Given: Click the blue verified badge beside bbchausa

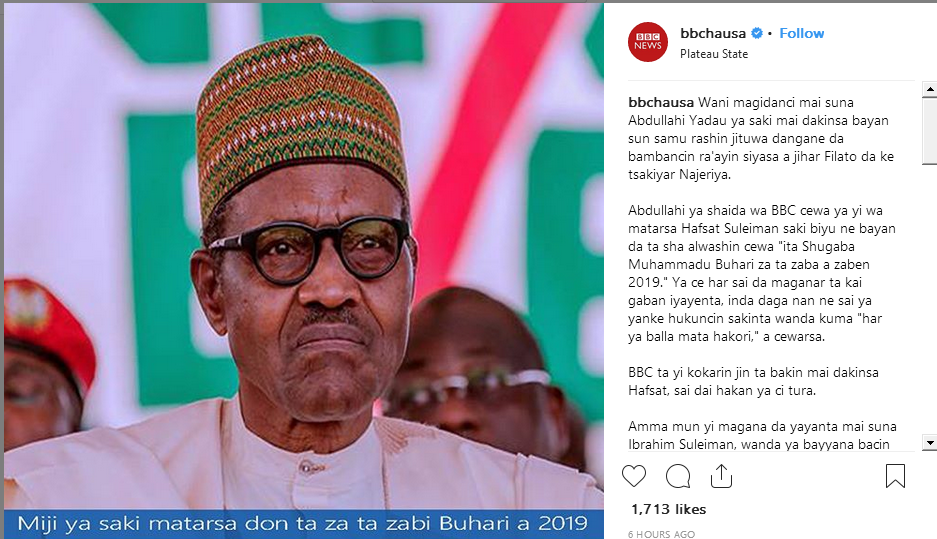Looking at the screenshot, I should 757,33.
